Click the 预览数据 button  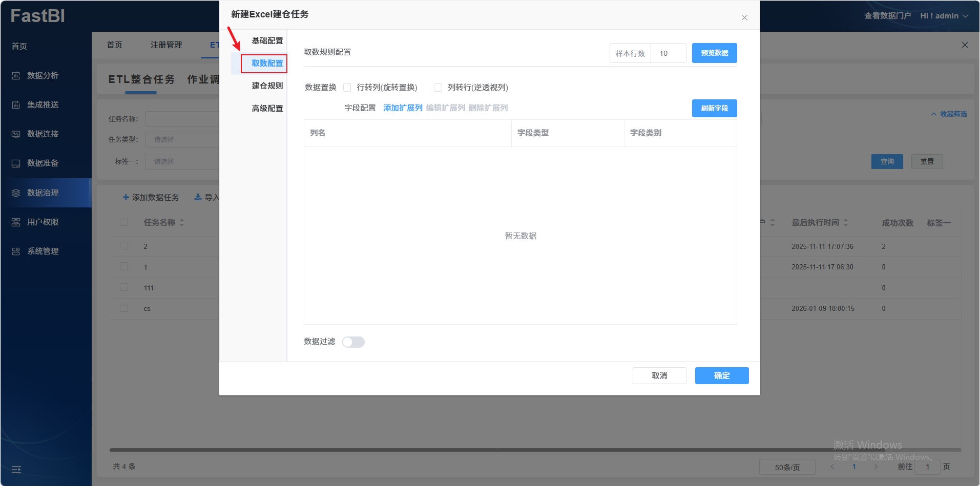coord(715,53)
